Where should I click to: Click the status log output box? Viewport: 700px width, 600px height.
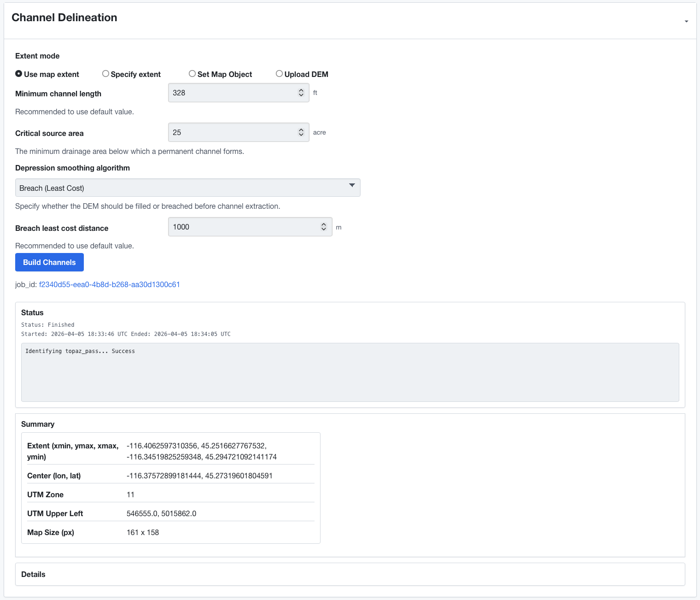[350, 372]
